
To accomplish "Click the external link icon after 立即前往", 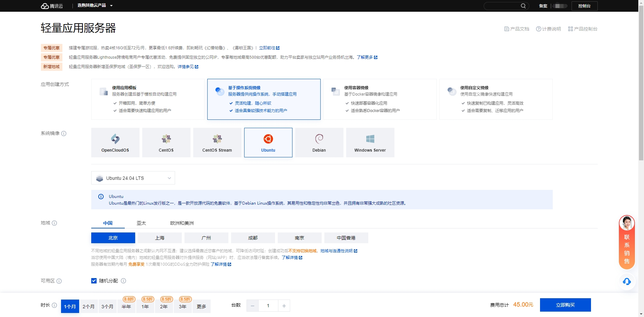I will 278,48.
